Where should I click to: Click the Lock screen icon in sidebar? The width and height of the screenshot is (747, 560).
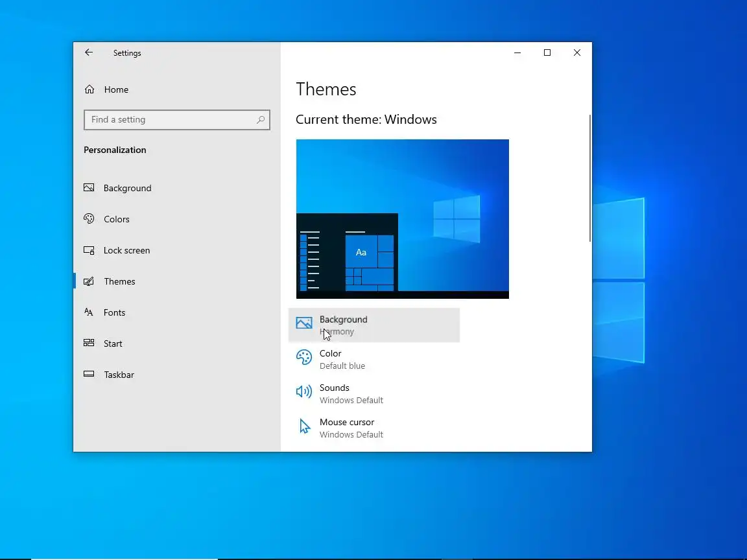tap(89, 250)
